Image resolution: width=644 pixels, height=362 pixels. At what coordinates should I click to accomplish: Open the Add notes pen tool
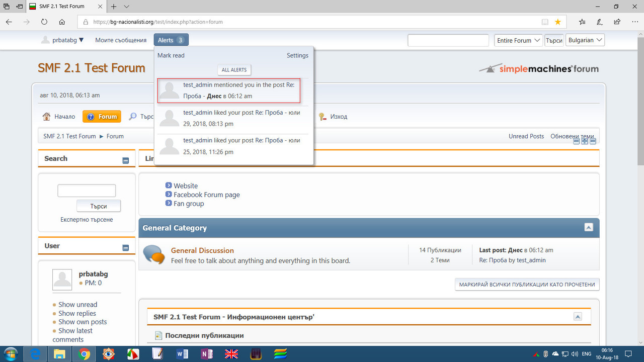click(x=599, y=22)
